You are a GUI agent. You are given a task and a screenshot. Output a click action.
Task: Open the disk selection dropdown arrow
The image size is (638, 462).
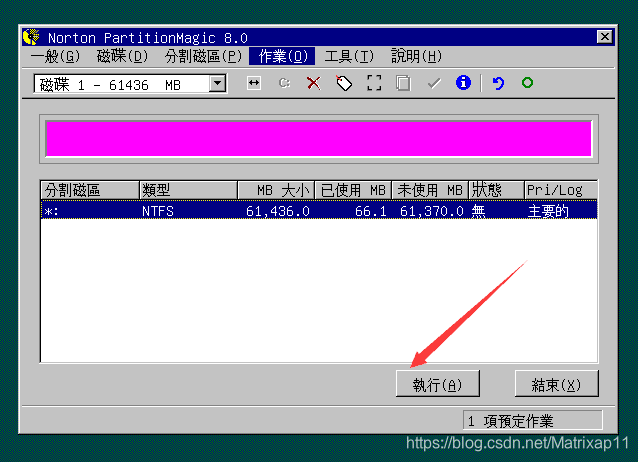point(218,83)
